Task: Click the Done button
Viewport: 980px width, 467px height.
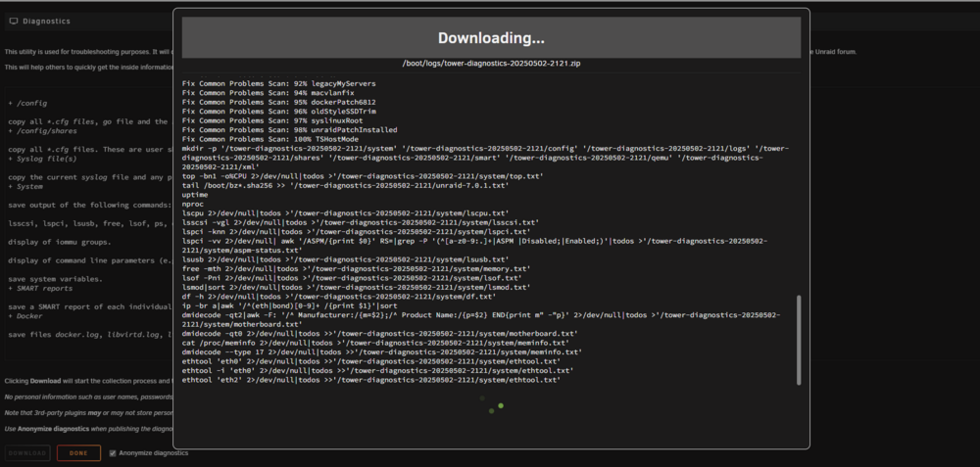Action: (x=78, y=453)
